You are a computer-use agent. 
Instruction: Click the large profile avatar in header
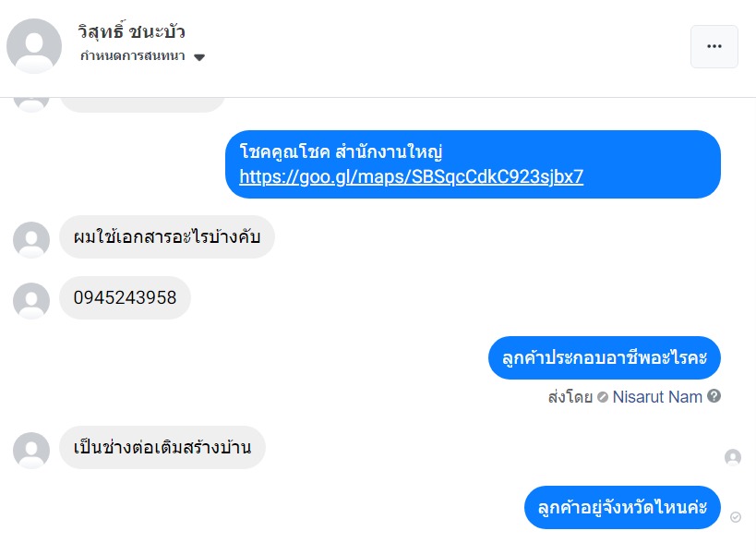pos(34,46)
